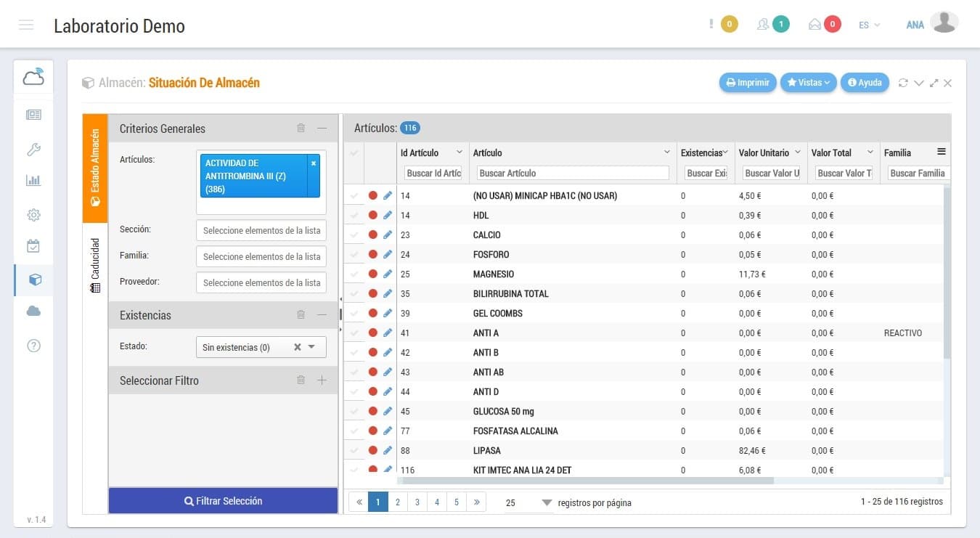Select the BILIRRUBINA TOTAL row checkmark
Screen dimensions: 980x538
point(354,293)
